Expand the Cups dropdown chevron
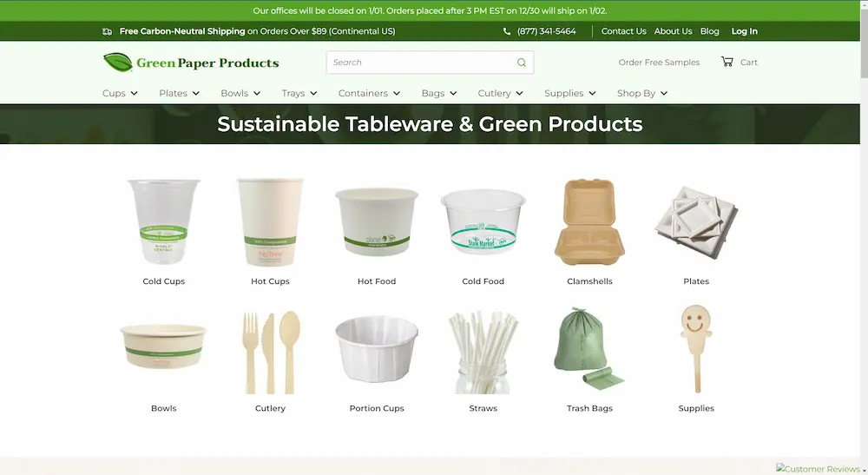This screenshot has width=868, height=475. point(134,94)
